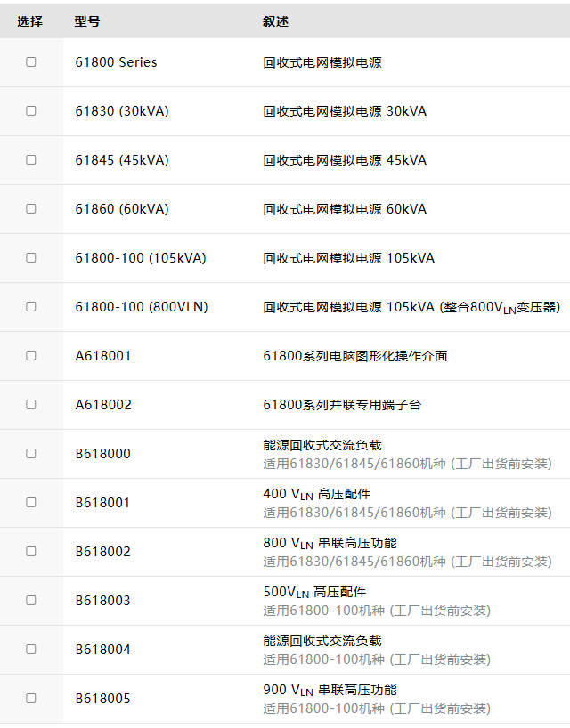Click description 800 VLN 串联高压功能
Screen dimensions: 570x728
[330, 543]
